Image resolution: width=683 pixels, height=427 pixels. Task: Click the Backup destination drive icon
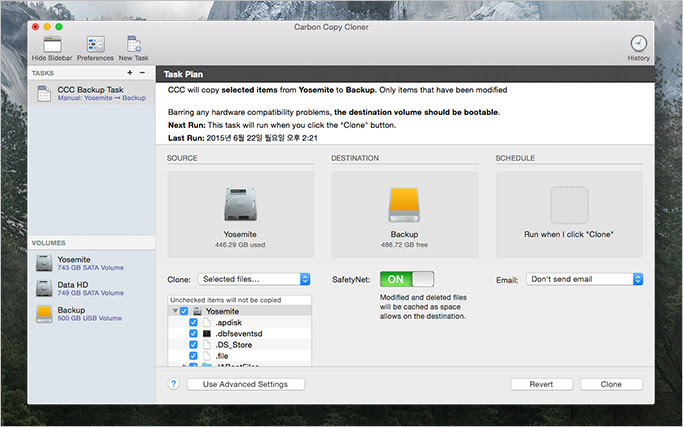click(404, 205)
